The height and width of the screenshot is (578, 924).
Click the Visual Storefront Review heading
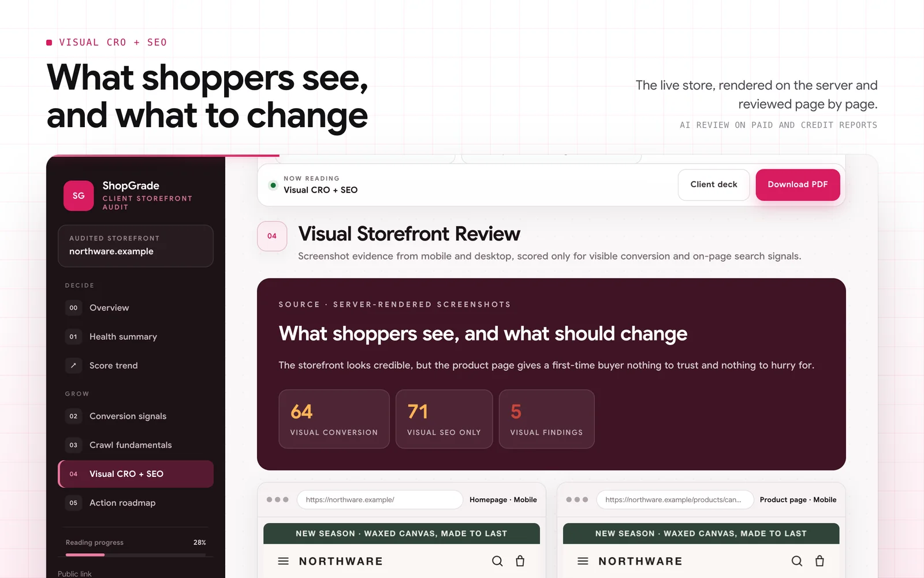click(x=409, y=234)
